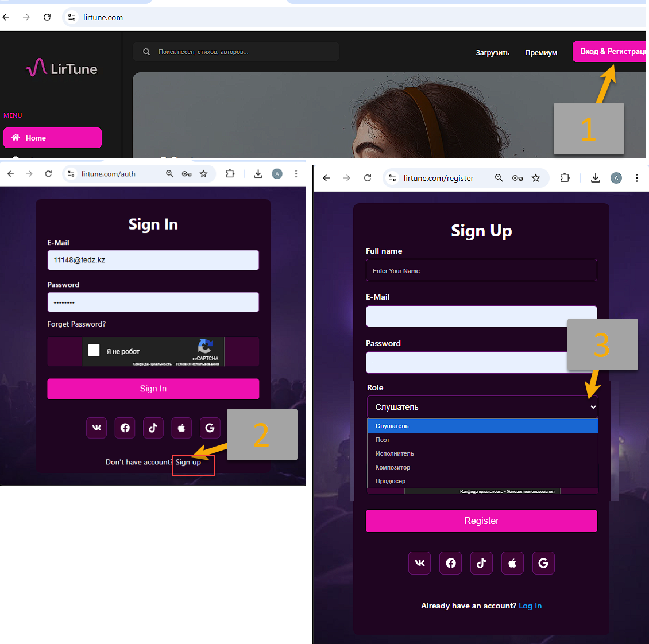Click the Apple icon below Register button

[512, 563]
